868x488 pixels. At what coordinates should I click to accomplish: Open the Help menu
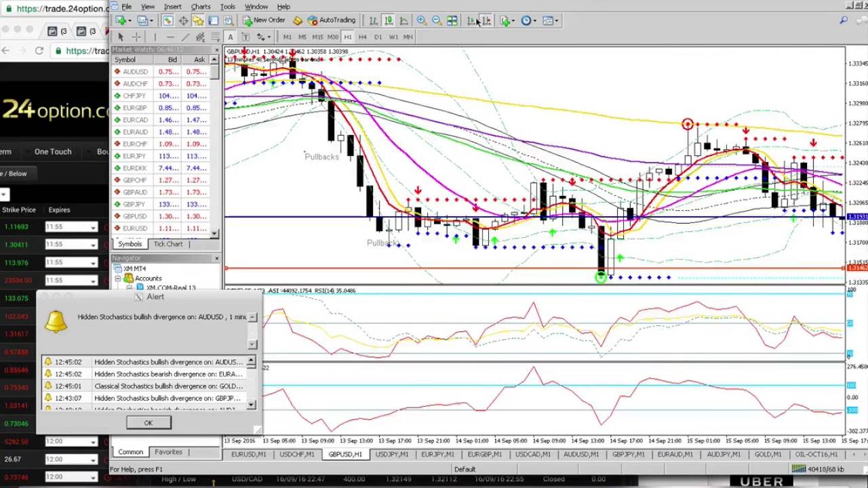click(x=283, y=7)
